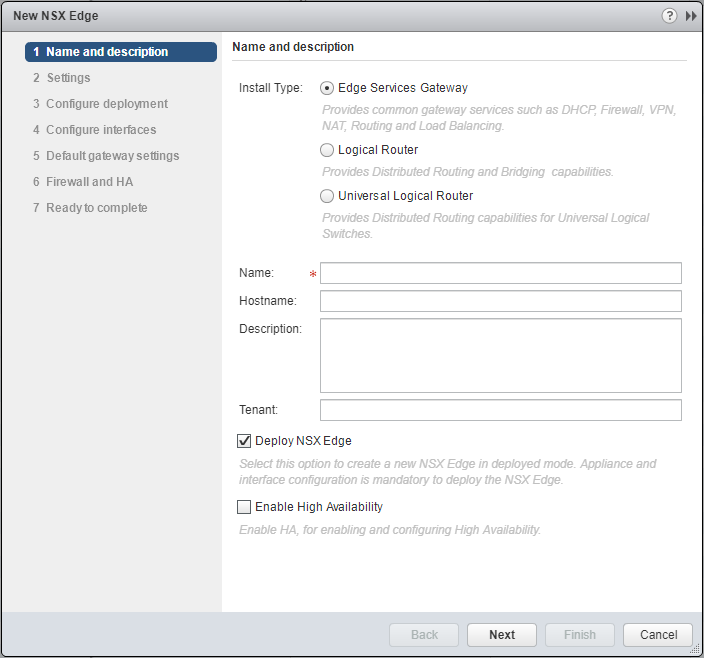Select Edge Services Gateway install type
704x658 pixels.
pos(327,88)
